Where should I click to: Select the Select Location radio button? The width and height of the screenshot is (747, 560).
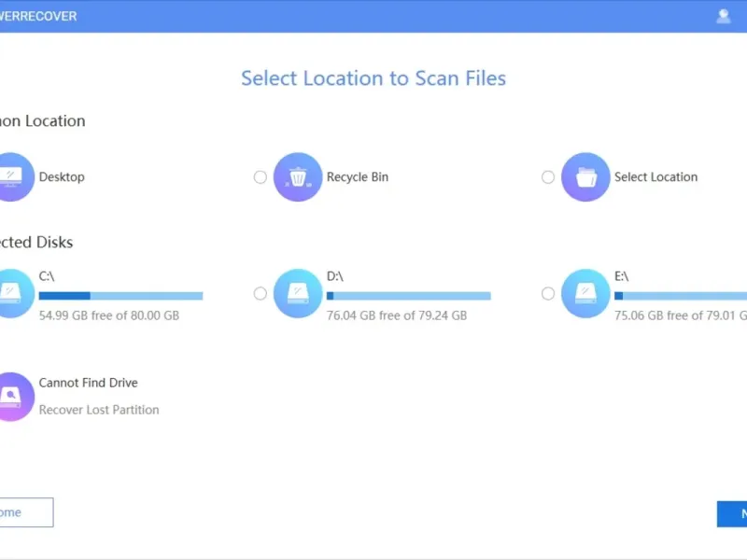coord(548,177)
